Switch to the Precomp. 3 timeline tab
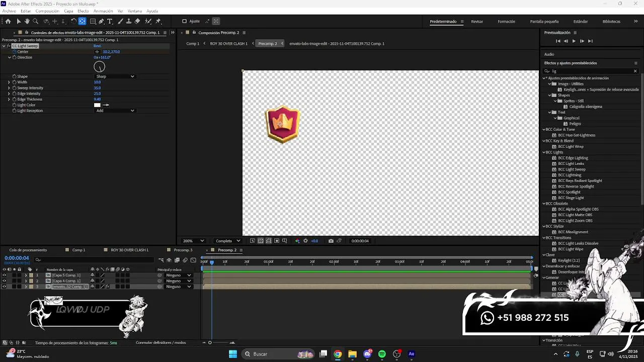 [x=183, y=250]
